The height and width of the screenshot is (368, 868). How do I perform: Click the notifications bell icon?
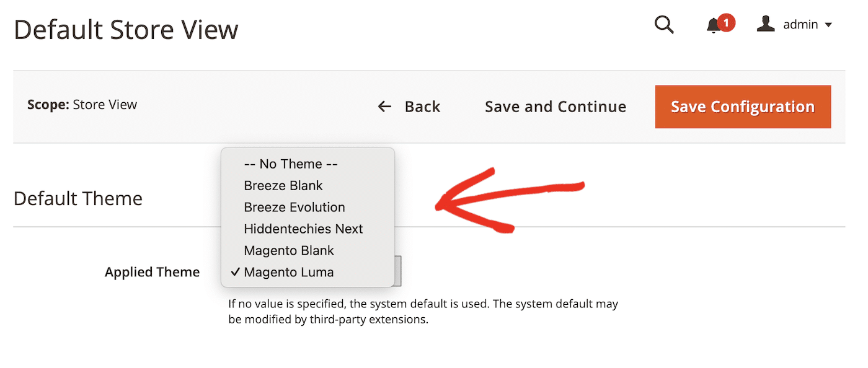pyautogui.click(x=714, y=25)
